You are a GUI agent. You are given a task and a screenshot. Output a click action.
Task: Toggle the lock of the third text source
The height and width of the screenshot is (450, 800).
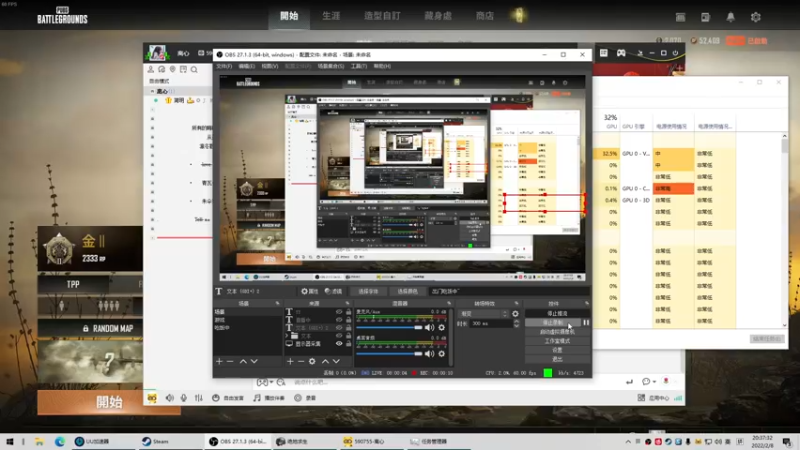pos(348,328)
